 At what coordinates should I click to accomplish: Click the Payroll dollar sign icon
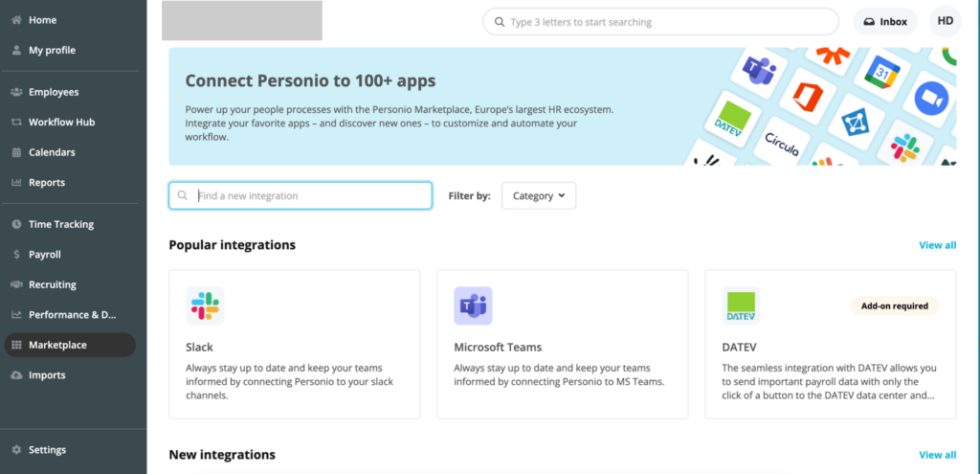click(17, 255)
